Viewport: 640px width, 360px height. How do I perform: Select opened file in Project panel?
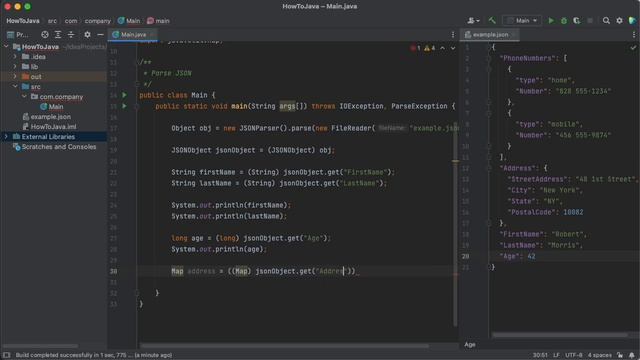pos(45,35)
